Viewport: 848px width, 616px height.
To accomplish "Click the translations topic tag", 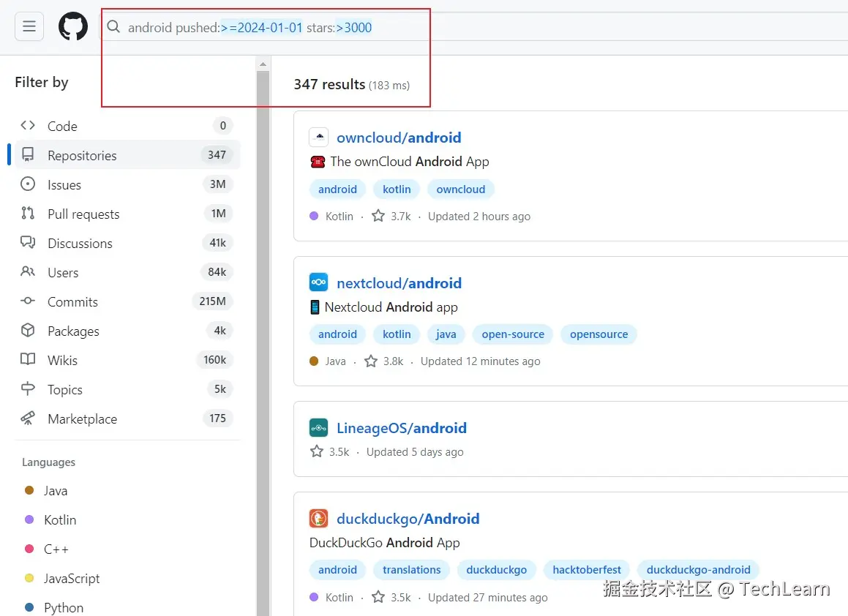I will (411, 569).
